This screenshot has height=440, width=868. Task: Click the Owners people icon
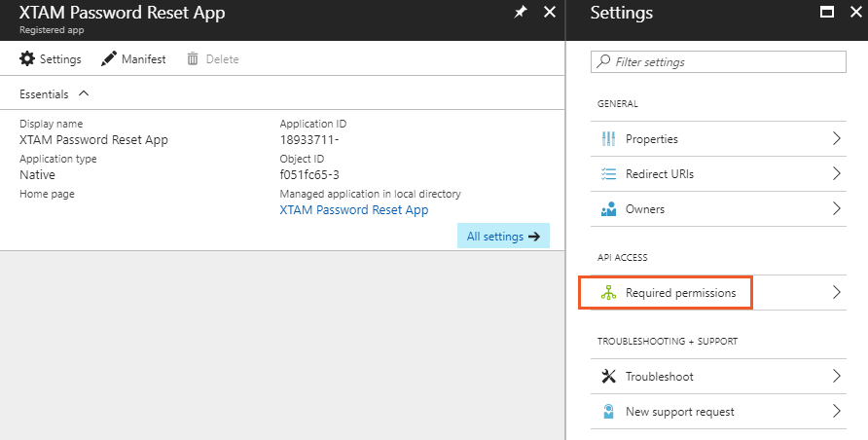click(x=609, y=209)
